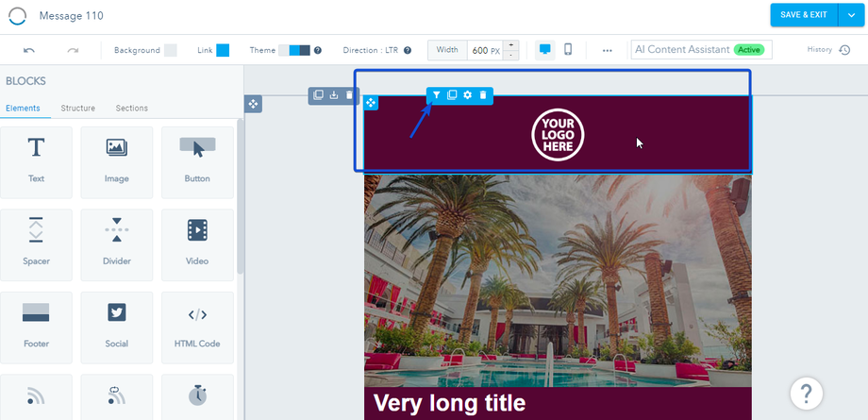
Task: Select the palm trees pool photo
Action: (558, 280)
